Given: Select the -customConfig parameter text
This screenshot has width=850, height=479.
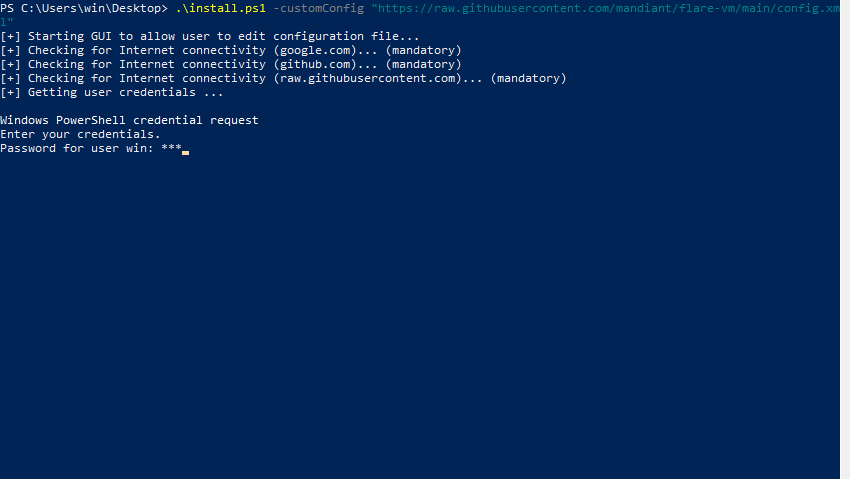Looking at the screenshot, I should (x=318, y=8).
